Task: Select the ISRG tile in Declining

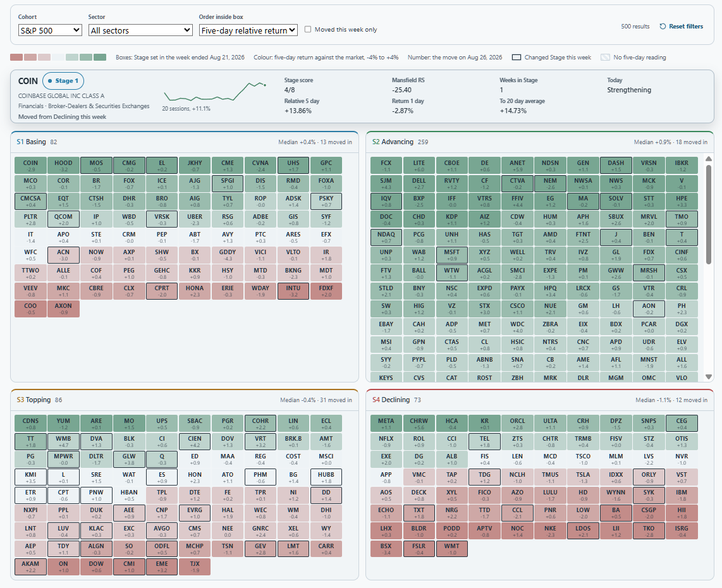Action: click(x=682, y=531)
